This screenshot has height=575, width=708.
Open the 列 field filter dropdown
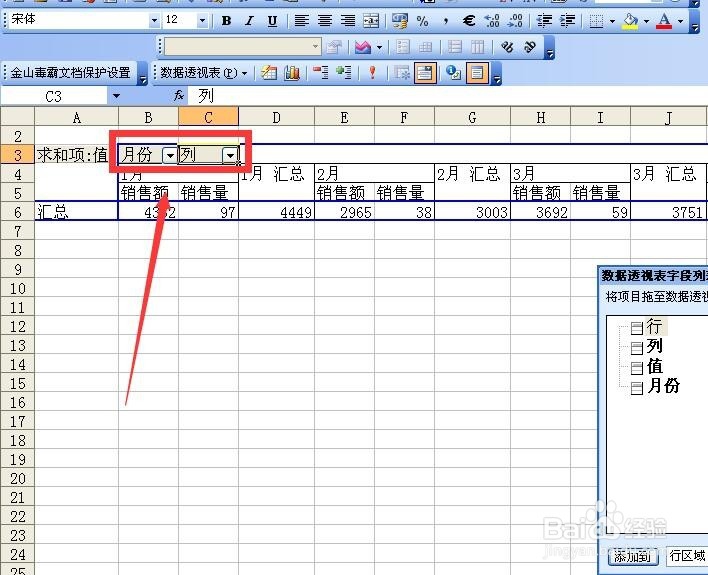coord(230,156)
